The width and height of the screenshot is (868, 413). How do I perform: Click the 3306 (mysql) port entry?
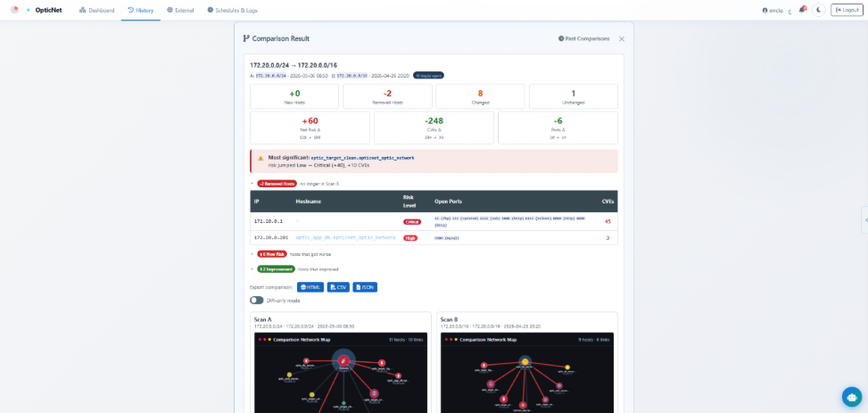[x=447, y=237]
